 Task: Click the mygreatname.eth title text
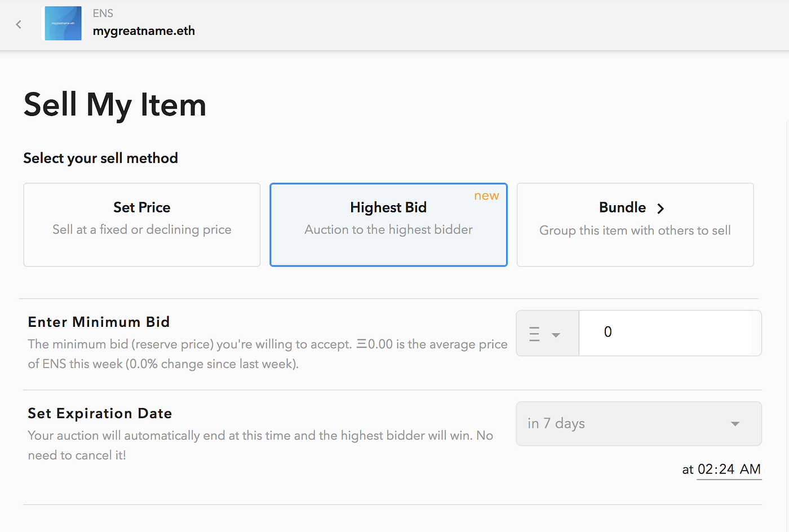144,31
